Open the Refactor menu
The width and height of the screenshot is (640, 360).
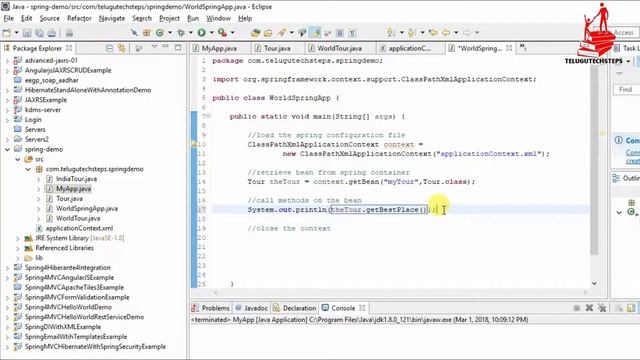point(79,18)
